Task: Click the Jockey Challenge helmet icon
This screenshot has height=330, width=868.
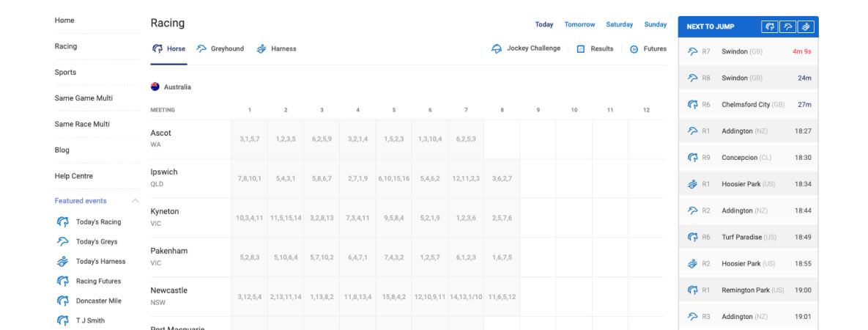Action: (x=497, y=49)
